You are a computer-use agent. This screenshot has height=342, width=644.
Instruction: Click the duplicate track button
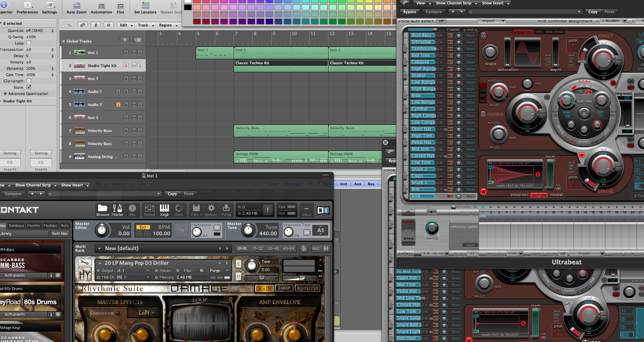pyautogui.click(x=138, y=40)
